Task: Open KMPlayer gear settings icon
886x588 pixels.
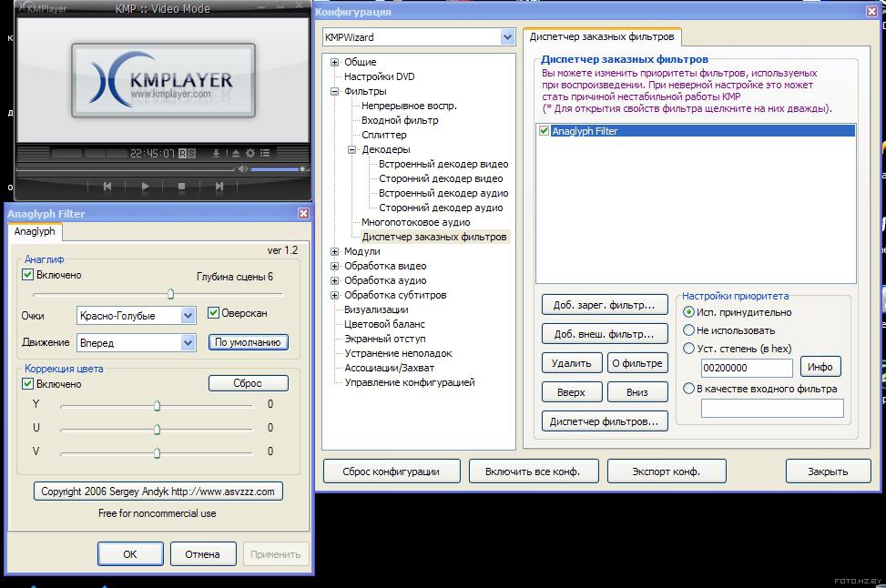Action: (x=250, y=153)
